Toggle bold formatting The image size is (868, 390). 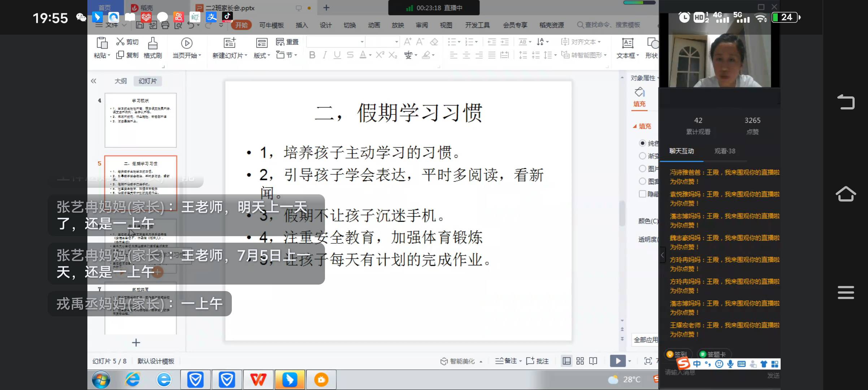click(312, 55)
